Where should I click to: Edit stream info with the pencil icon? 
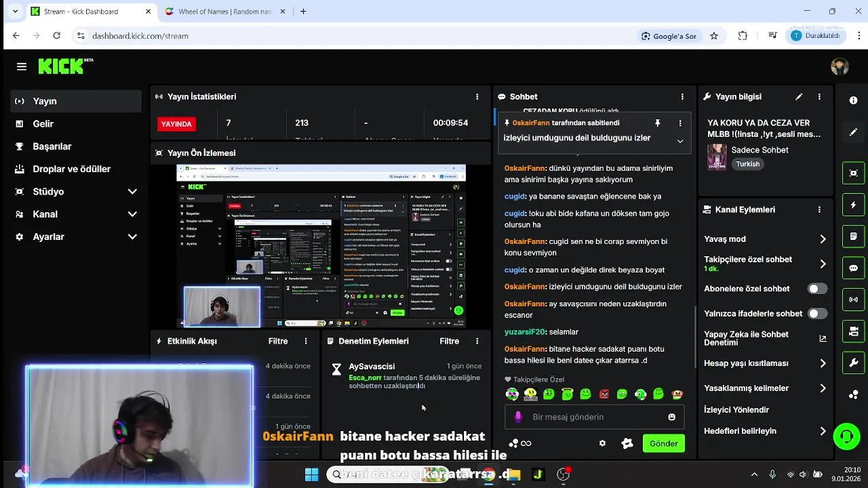click(x=799, y=97)
